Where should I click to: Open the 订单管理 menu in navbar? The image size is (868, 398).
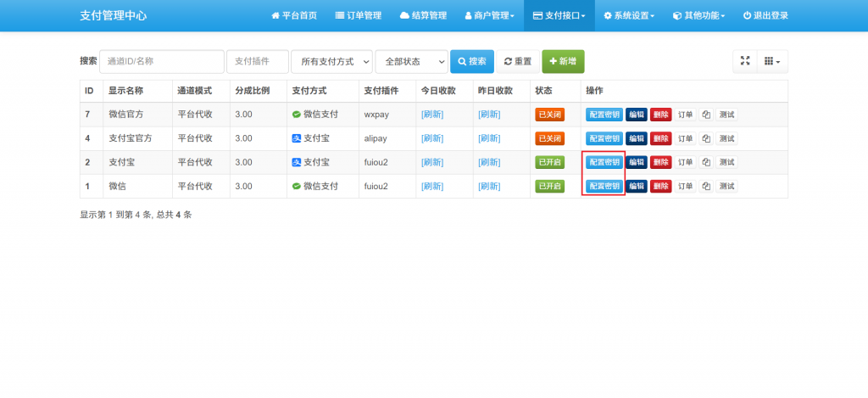tap(359, 15)
